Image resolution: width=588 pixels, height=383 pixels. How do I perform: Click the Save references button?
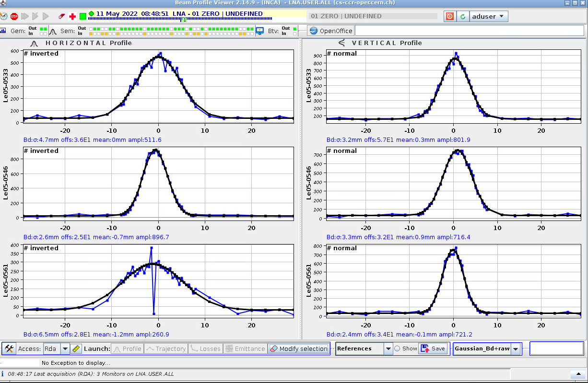[x=433, y=348]
